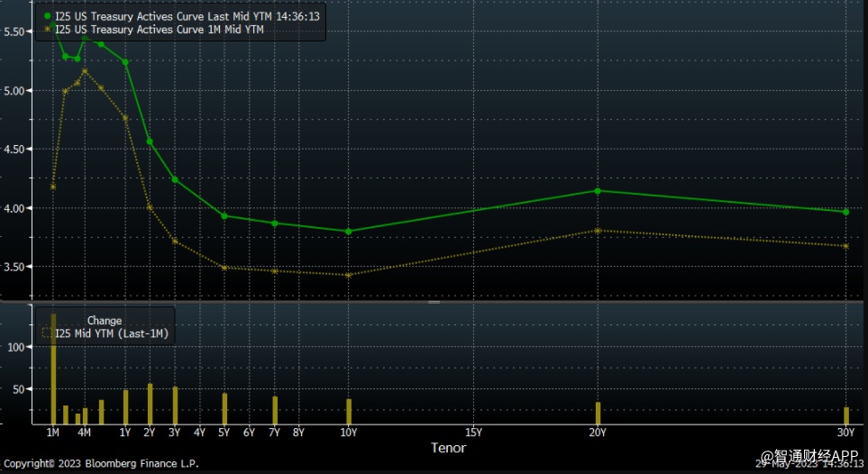Screen dimensions: 868x474
Task: Click the Tenor axis title
Action: [x=448, y=448]
